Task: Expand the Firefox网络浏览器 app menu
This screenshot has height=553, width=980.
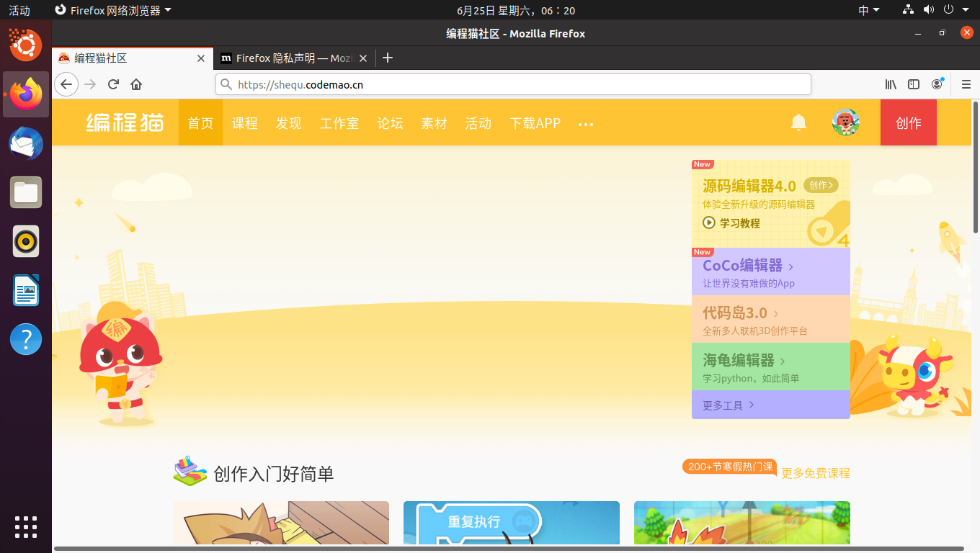Action: (114, 10)
